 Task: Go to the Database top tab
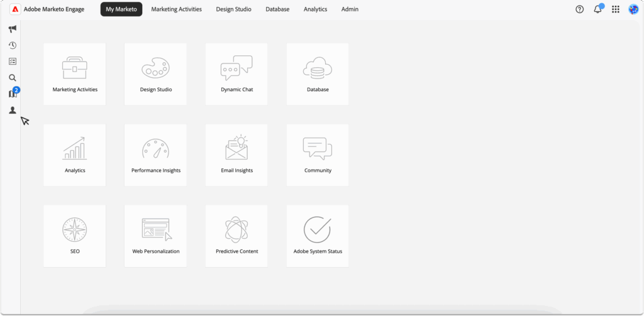277,9
